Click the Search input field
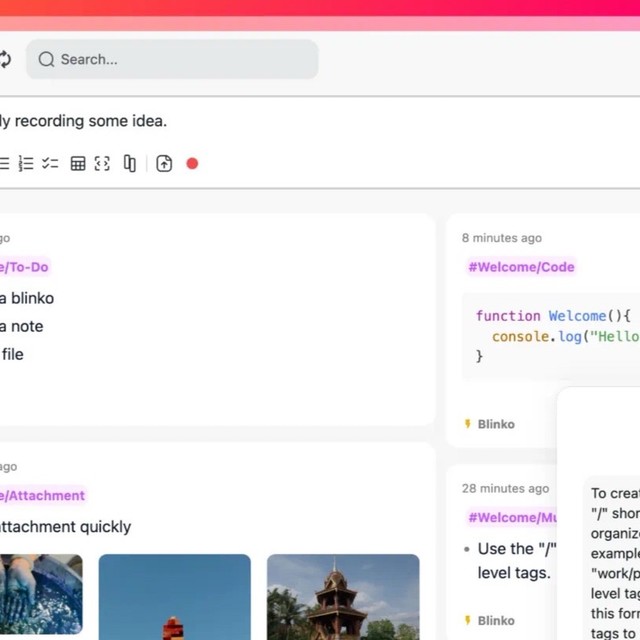 click(x=172, y=59)
